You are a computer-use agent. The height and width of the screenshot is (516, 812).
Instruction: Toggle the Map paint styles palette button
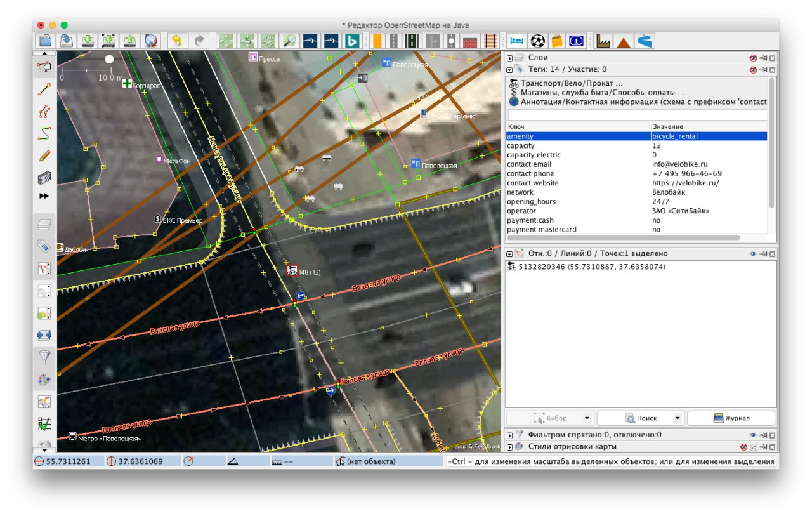pos(44,380)
